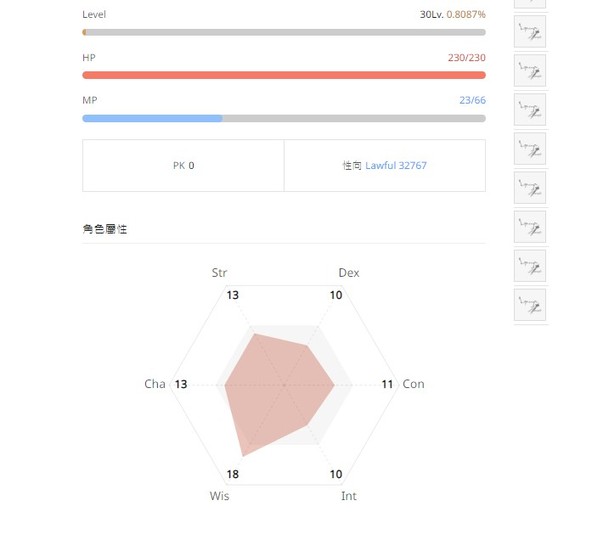Click the red HP progress bar

[284, 75]
